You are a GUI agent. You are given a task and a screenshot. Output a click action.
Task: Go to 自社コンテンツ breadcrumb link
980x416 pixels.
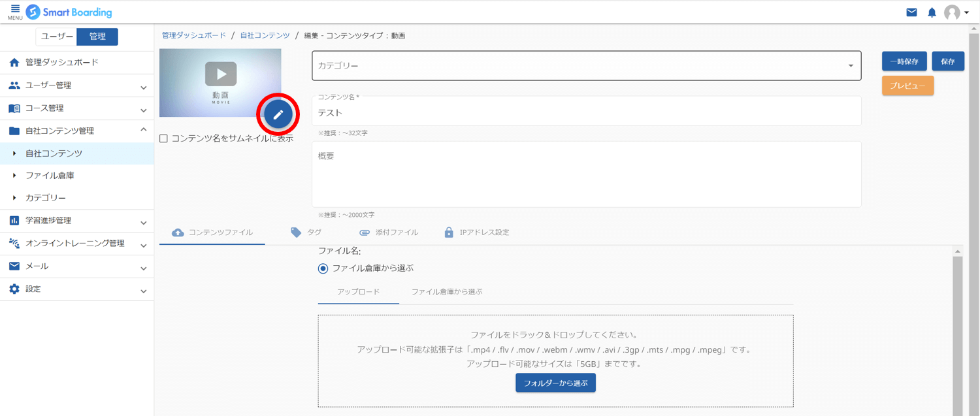tap(265, 35)
